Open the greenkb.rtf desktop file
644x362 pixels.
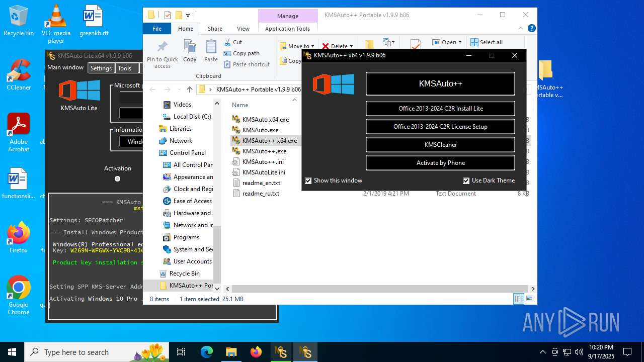tap(94, 21)
